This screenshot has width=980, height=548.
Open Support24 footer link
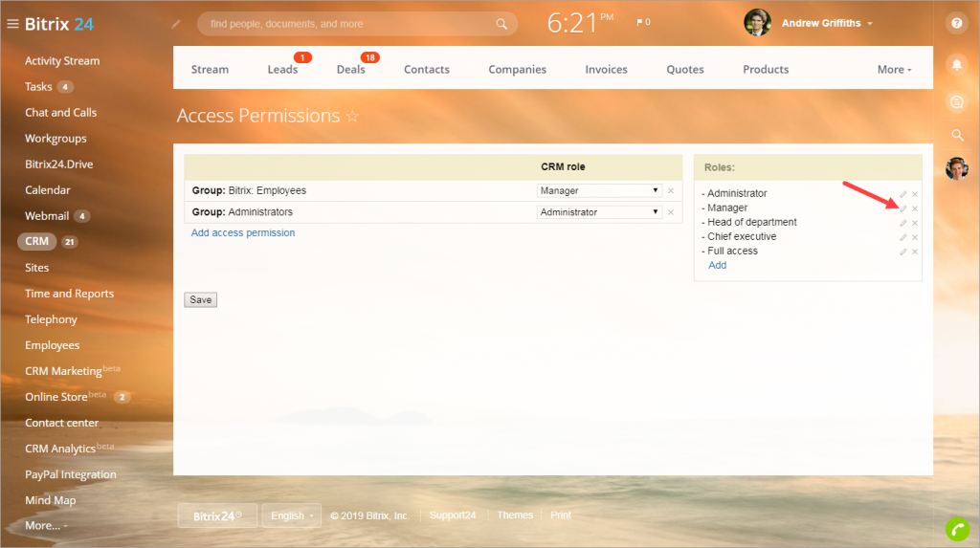(453, 515)
